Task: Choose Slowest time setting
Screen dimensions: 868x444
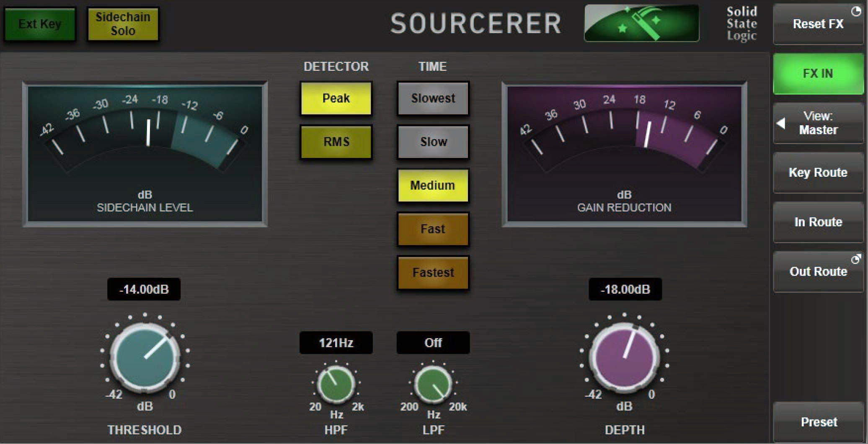Action: pos(433,98)
